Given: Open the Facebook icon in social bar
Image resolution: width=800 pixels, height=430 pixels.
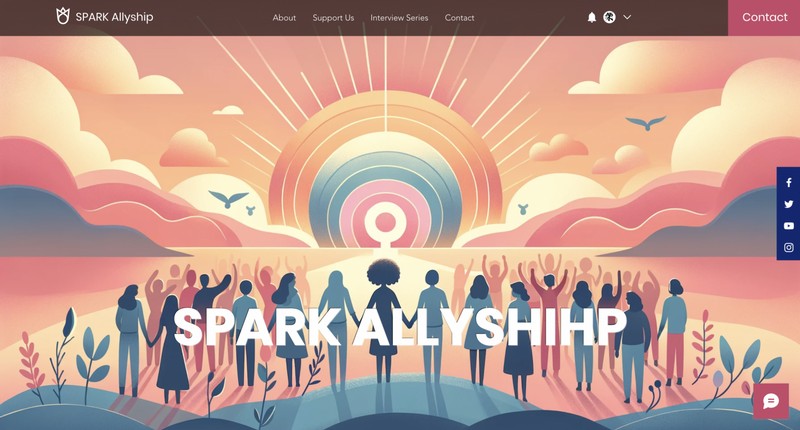Looking at the screenshot, I should click(789, 183).
